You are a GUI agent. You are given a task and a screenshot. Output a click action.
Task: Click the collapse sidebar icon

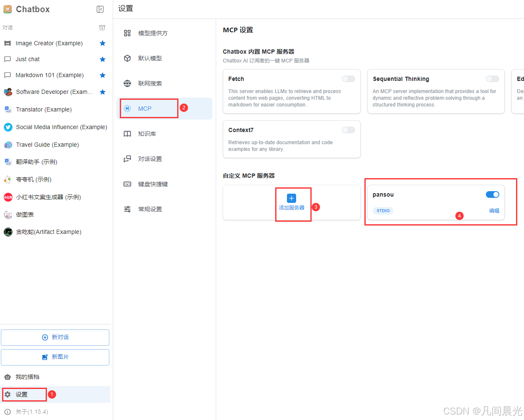(100, 9)
